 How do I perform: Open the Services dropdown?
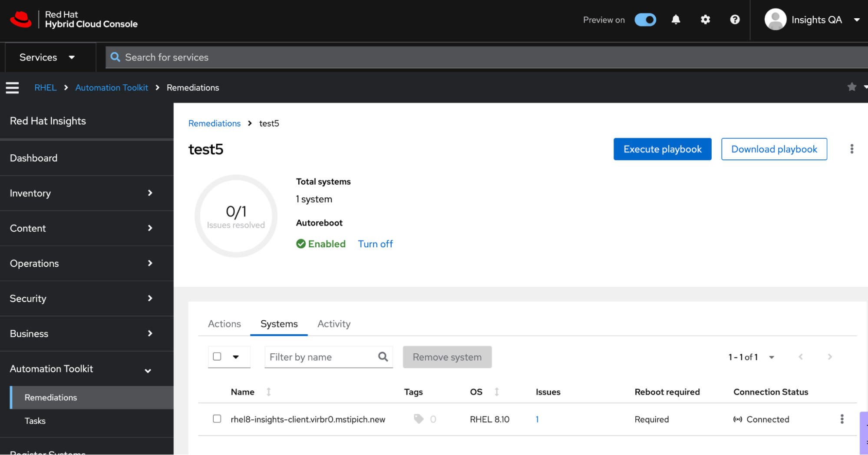pyautogui.click(x=47, y=57)
